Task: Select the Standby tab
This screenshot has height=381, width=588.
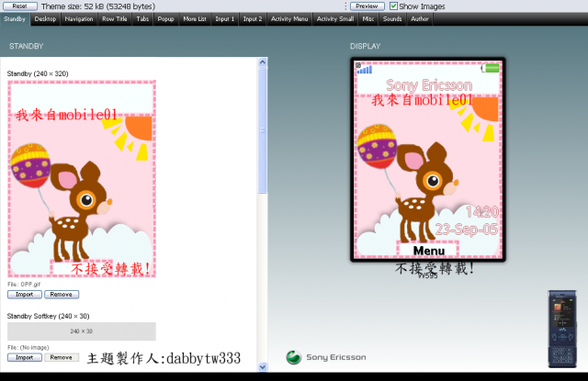Action: [x=15, y=19]
